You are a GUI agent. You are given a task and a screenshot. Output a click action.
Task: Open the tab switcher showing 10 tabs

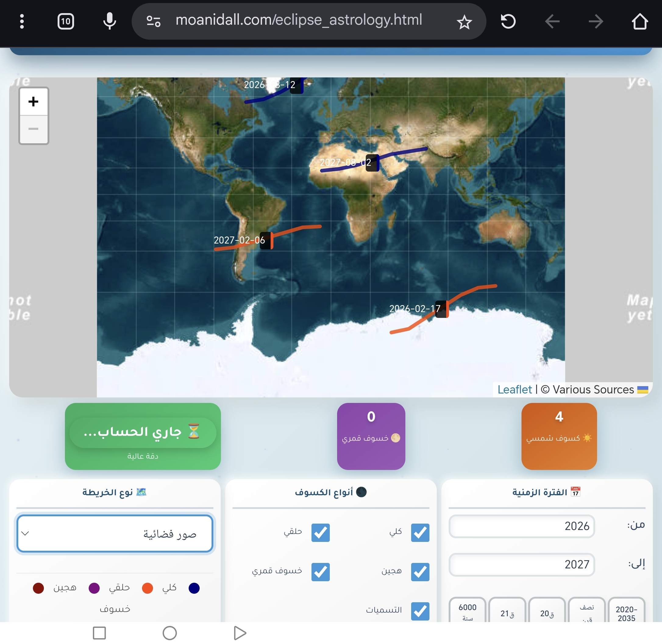click(66, 21)
